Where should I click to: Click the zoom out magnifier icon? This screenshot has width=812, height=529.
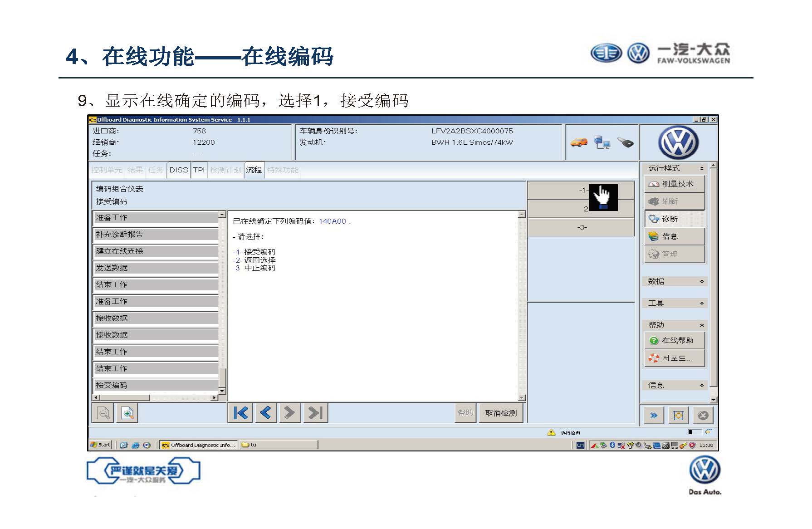[103, 413]
